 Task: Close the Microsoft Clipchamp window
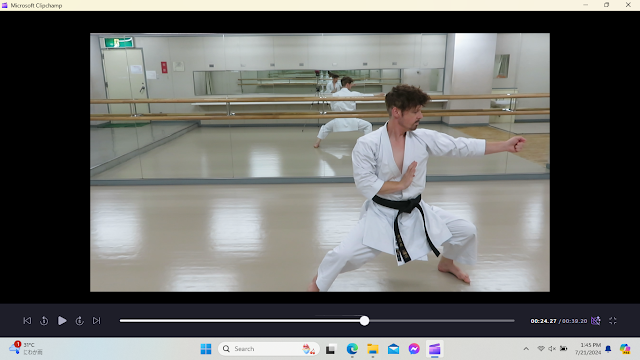coord(628,5)
